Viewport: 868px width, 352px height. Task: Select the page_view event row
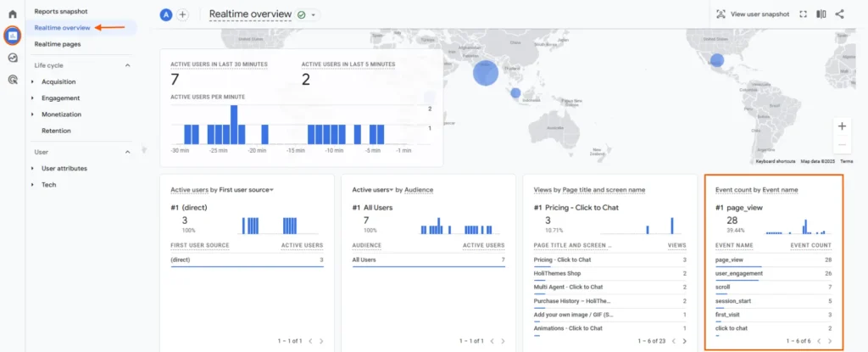click(x=773, y=260)
